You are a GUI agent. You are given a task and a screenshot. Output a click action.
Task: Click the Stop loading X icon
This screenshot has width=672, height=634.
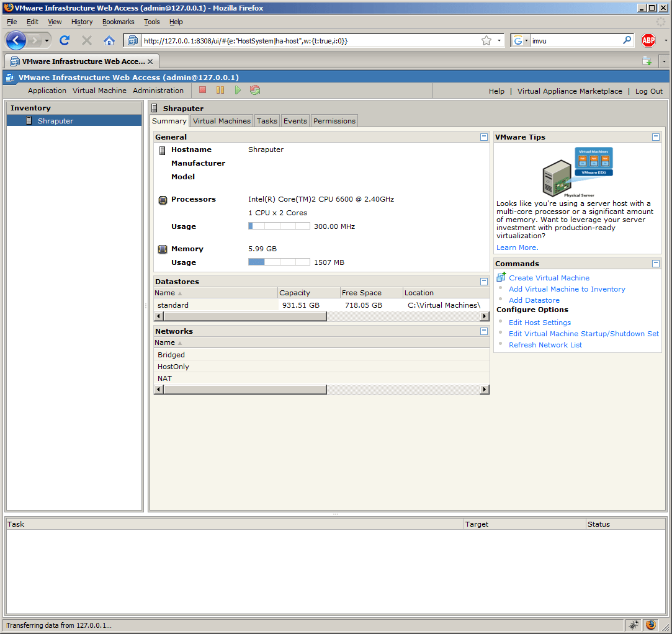click(87, 41)
